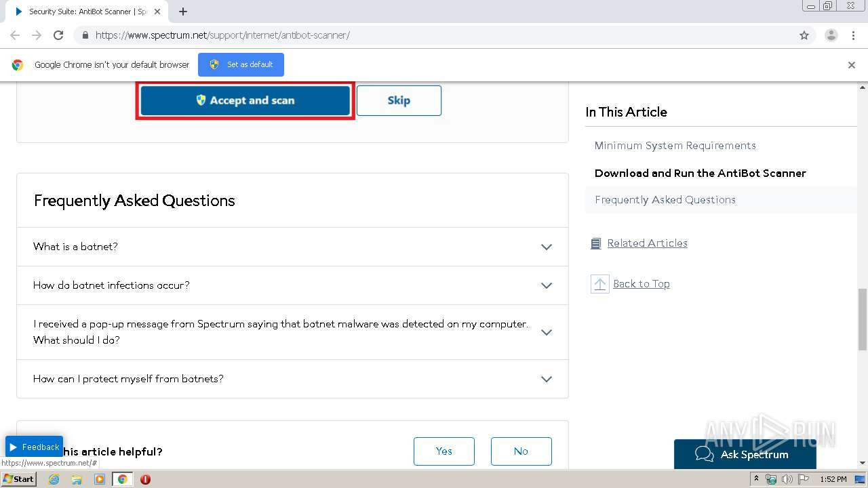
Task: Open Chrome's three-dot menu
Action: pyautogui.click(x=853, y=35)
